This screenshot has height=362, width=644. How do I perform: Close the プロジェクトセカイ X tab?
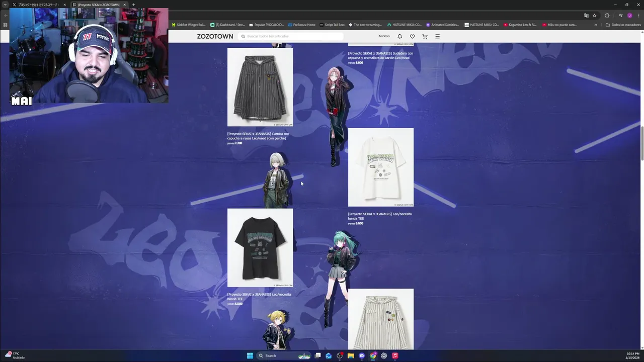(x=64, y=5)
